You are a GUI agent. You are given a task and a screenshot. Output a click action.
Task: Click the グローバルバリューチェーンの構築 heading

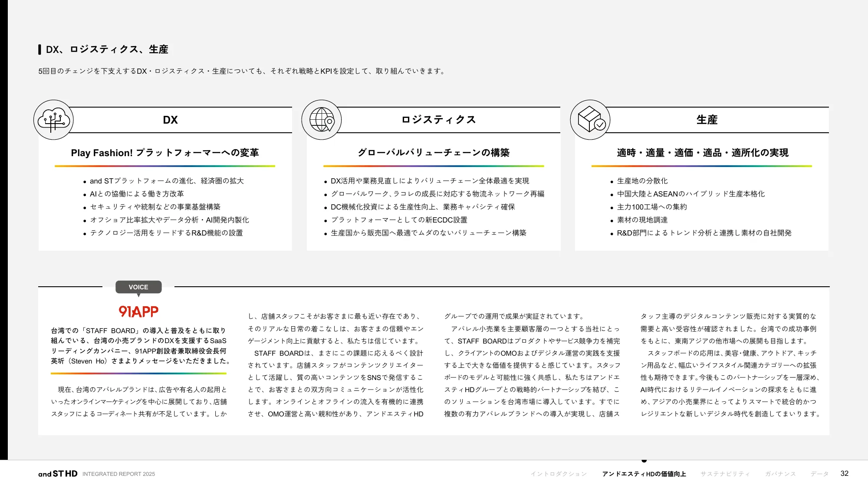point(434,153)
